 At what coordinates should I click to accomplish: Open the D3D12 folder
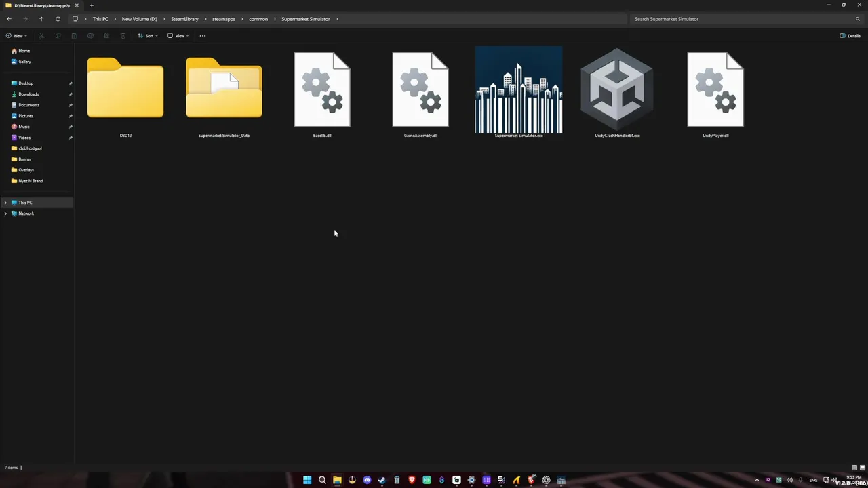coord(125,88)
